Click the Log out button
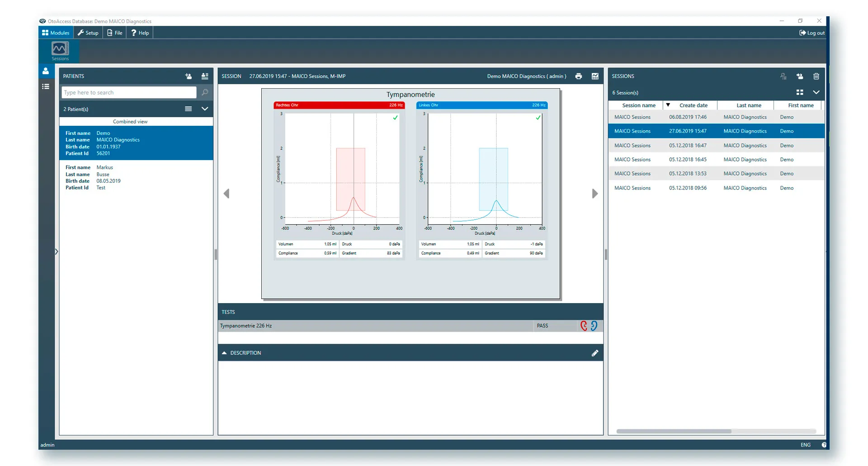Screen dimensions: 868x466 (x=811, y=33)
